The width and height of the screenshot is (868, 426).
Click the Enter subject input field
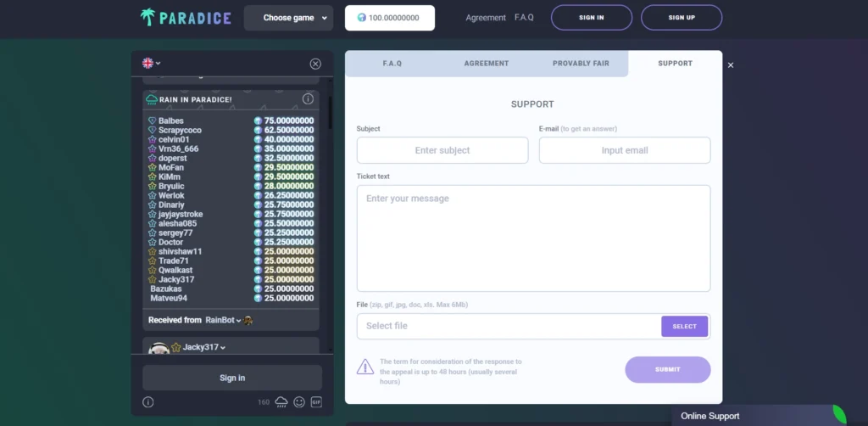coord(442,150)
